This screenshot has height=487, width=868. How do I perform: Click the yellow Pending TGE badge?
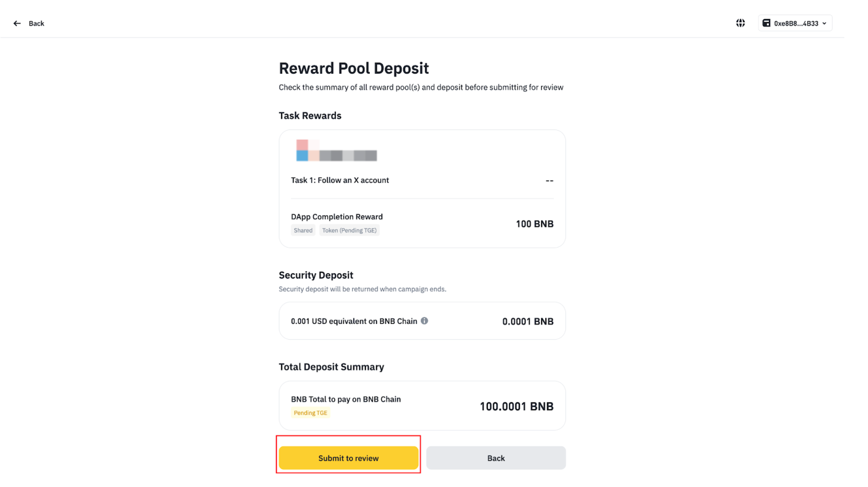[x=310, y=413]
